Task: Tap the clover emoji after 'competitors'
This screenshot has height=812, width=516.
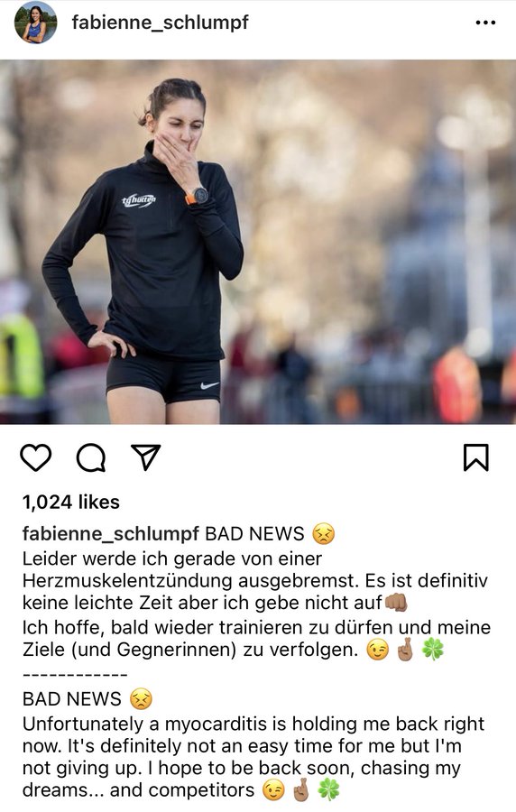Action: pos(328,790)
